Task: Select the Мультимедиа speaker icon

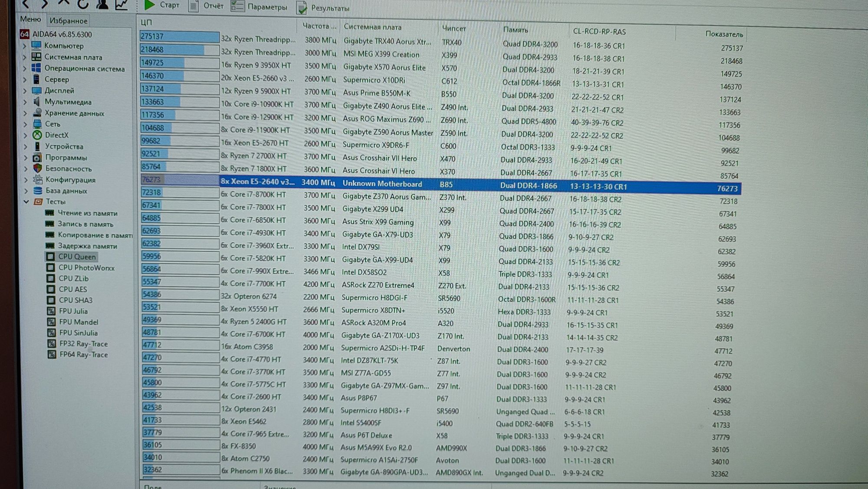Action: [37, 102]
